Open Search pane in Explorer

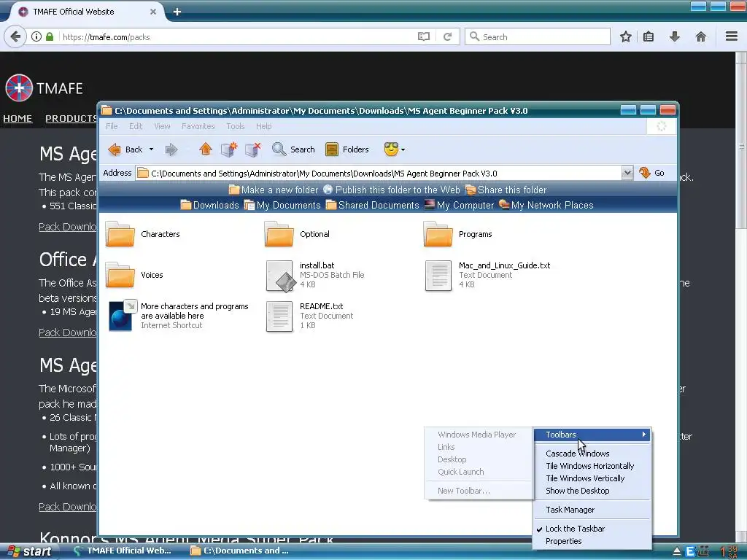coord(293,149)
